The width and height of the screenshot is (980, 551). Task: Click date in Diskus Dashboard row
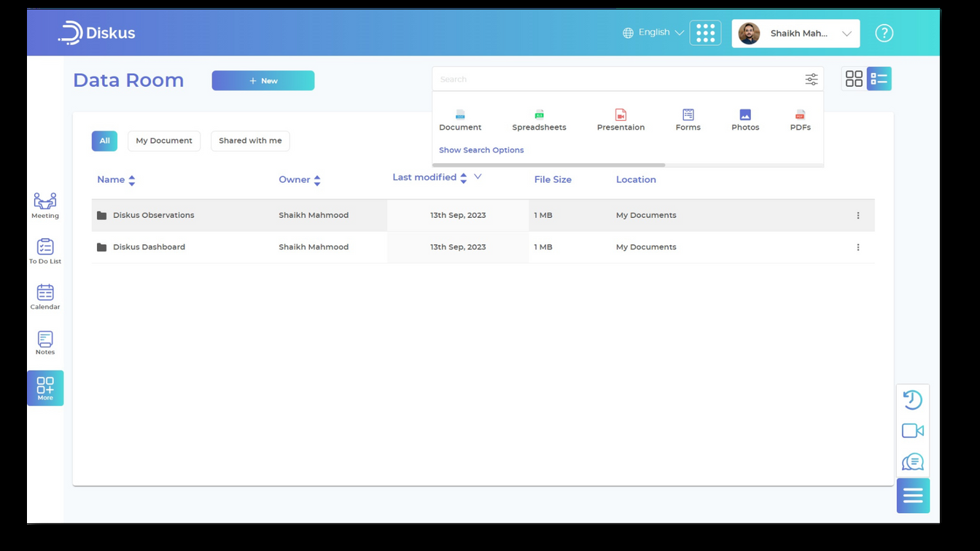pyautogui.click(x=458, y=247)
